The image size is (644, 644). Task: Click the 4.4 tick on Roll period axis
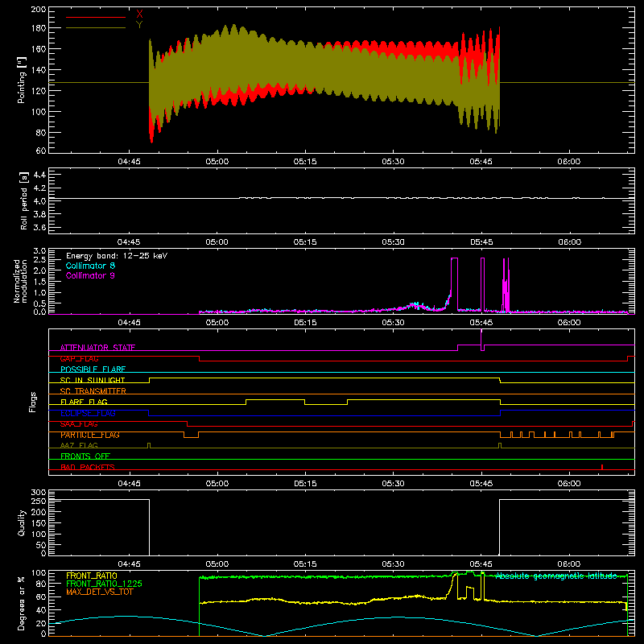(x=39, y=175)
